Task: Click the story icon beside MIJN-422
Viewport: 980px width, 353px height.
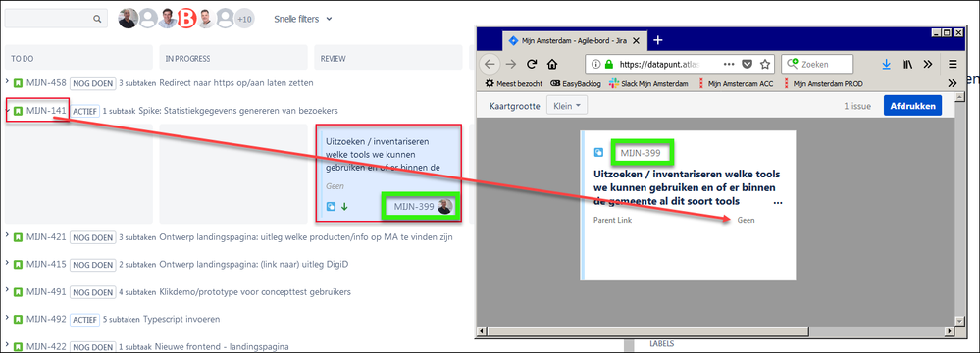Action: (19, 346)
